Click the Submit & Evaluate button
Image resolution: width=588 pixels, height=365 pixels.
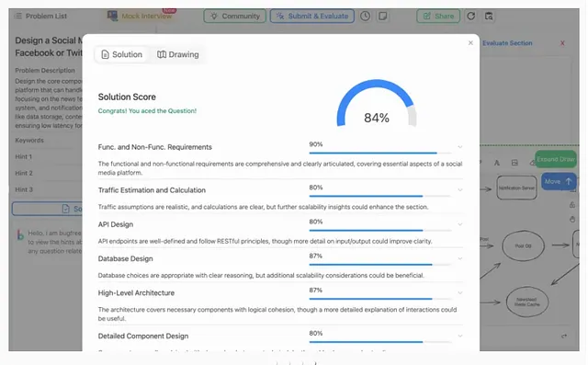click(x=312, y=17)
